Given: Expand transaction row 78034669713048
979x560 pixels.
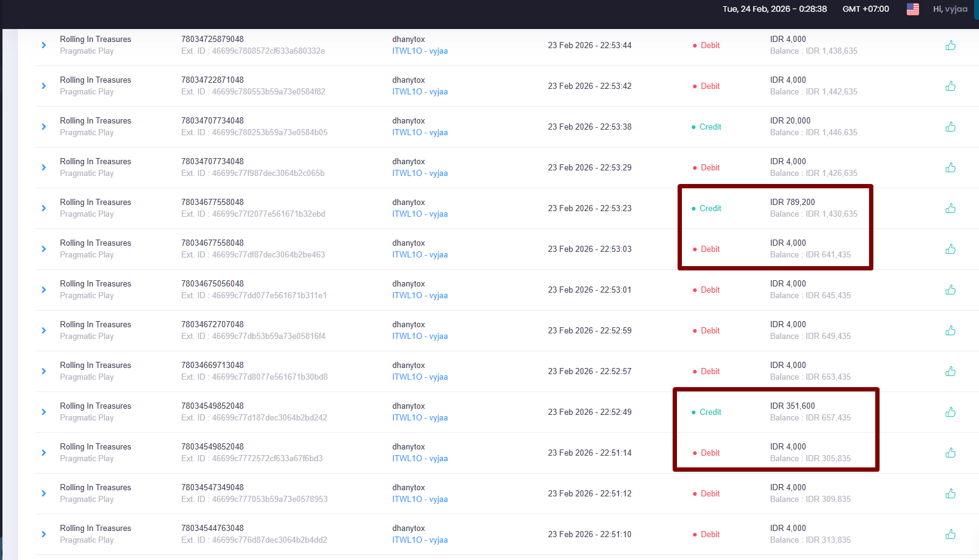Looking at the screenshot, I should coord(44,371).
